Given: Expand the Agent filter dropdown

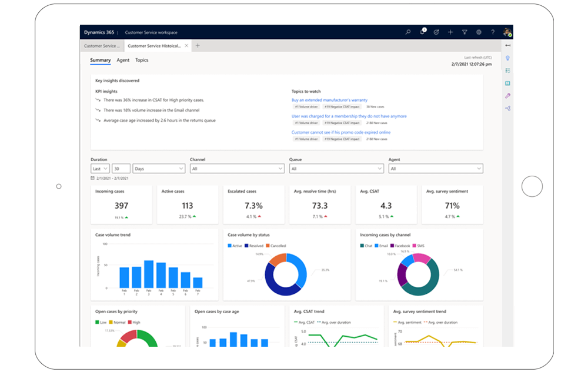Looking at the screenshot, I should 436,169.
